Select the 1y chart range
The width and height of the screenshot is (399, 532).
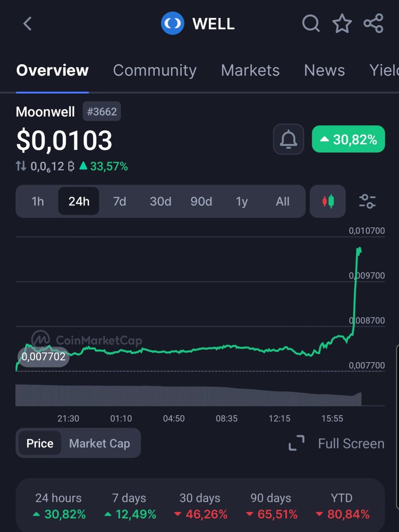click(242, 202)
